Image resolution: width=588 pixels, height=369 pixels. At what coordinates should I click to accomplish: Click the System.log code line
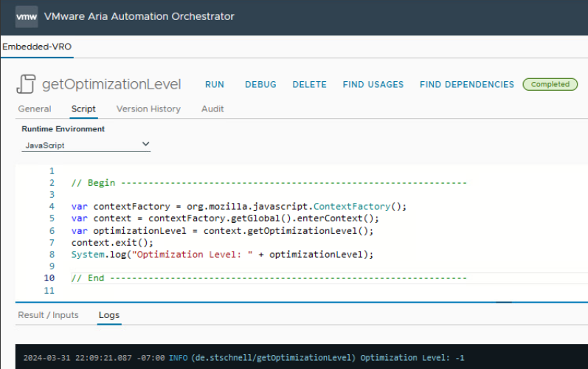tap(222, 255)
